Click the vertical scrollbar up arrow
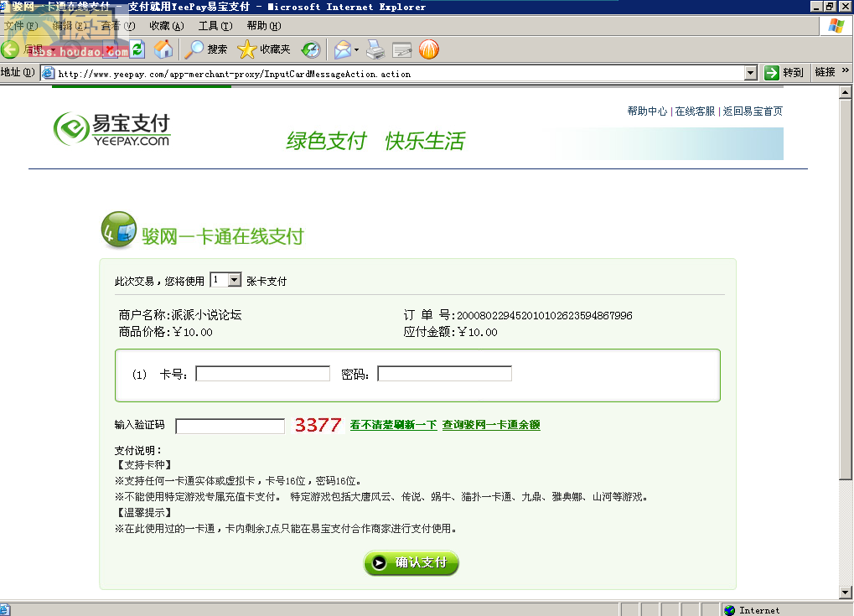854x616 pixels. pyautogui.click(x=846, y=92)
